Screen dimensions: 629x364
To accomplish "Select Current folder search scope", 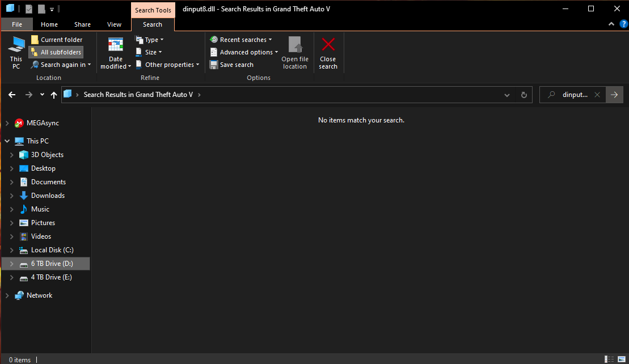I will tap(57, 40).
